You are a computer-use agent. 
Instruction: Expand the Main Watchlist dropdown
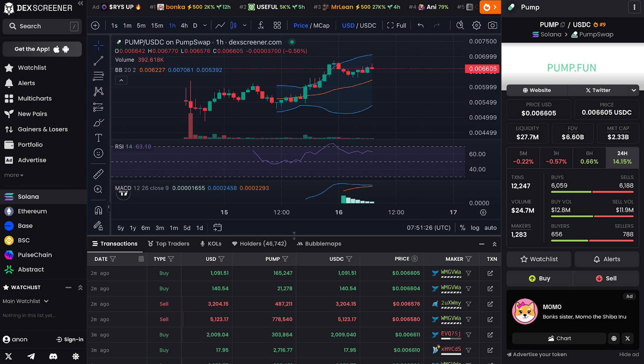tap(26, 301)
